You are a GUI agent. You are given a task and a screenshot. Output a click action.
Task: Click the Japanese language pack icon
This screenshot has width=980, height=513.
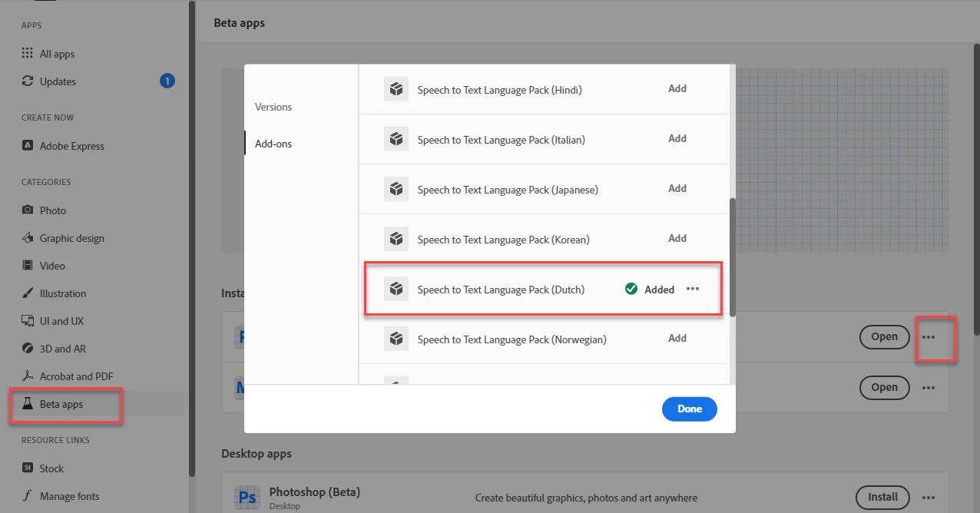pos(396,189)
